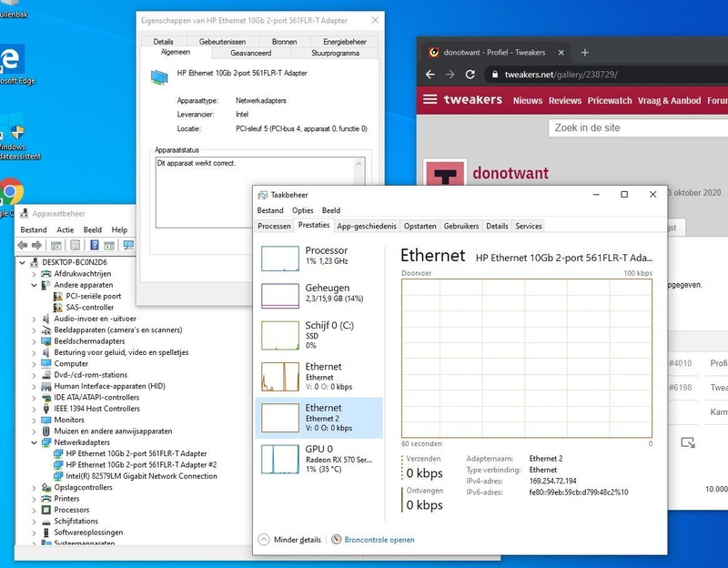Expand the Opslagcontrollers tree arrow
The height and width of the screenshot is (568, 728).
coord(34,488)
